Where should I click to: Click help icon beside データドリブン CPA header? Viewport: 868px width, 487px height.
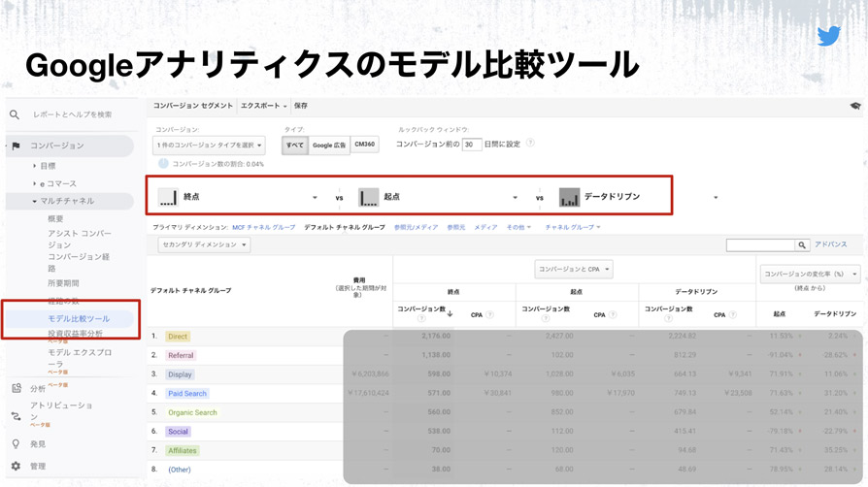(x=732, y=314)
